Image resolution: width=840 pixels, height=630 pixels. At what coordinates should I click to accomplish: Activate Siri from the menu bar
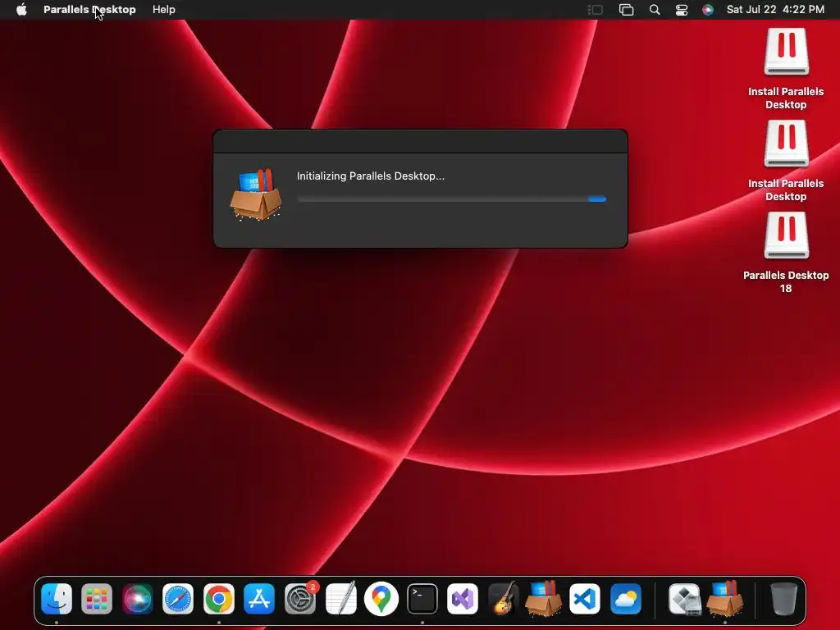point(708,10)
